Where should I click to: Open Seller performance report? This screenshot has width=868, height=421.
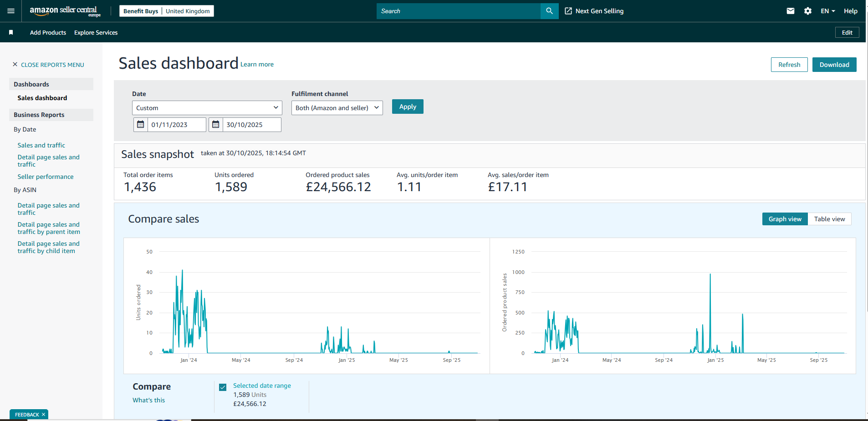tap(46, 177)
